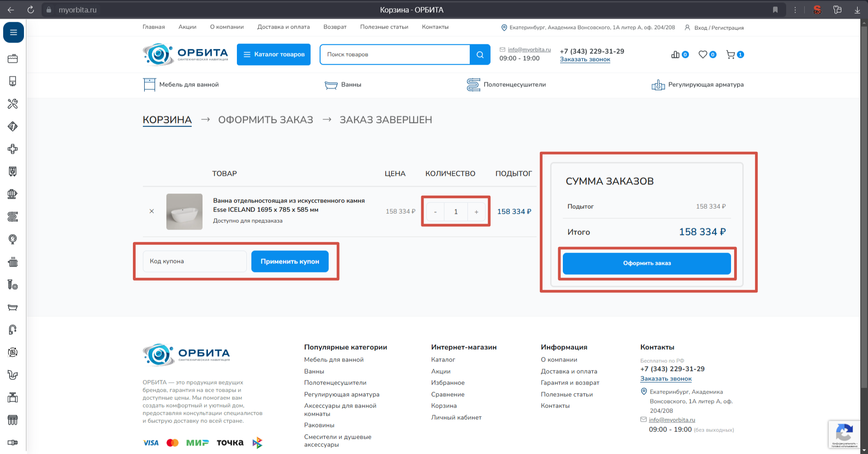Remove the bathtub item from cart
The height and width of the screenshot is (454, 868).
click(x=152, y=211)
